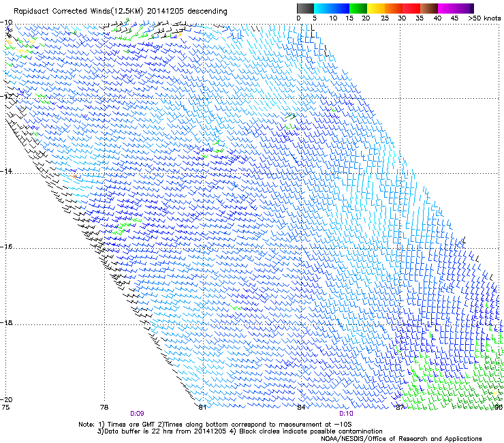Click the yellow 20-25 knots legend segment
Viewport: 504px width, 443px height.
pos(376,8)
